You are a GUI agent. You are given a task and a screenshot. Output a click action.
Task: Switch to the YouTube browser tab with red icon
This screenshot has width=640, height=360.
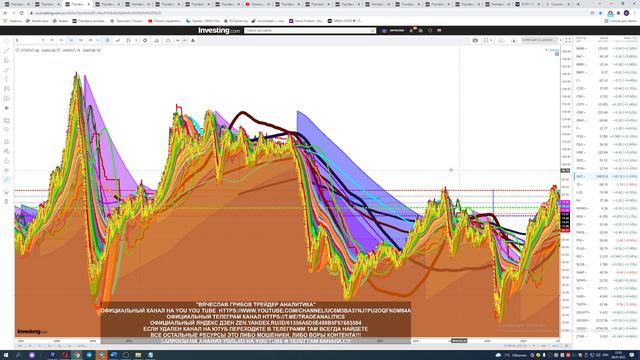point(258,4)
